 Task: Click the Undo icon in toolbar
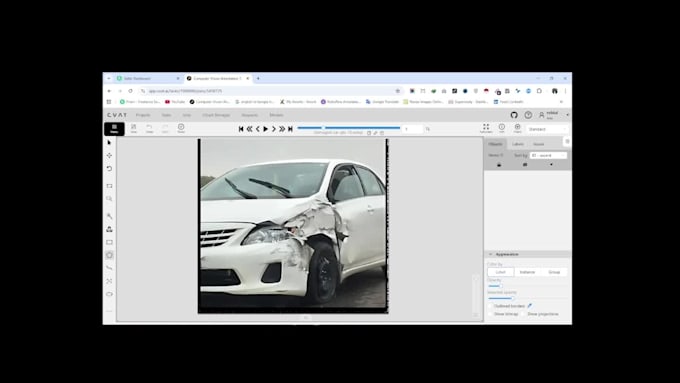pyautogui.click(x=150, y=128)
